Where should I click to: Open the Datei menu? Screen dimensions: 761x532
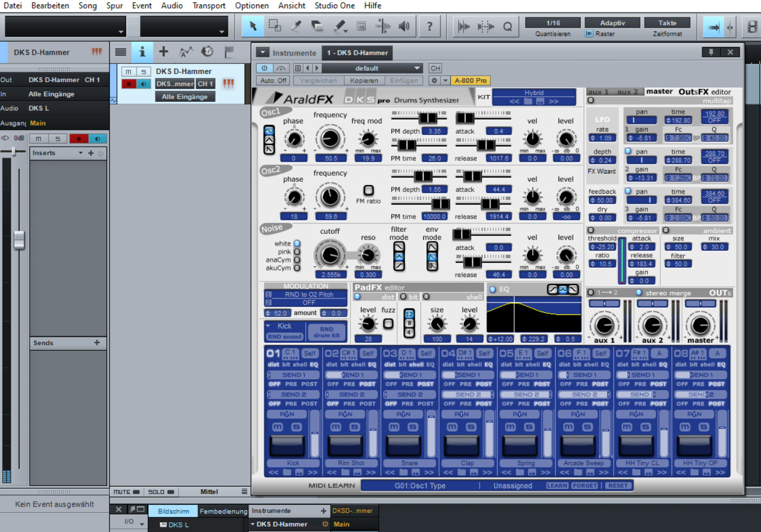13,5
